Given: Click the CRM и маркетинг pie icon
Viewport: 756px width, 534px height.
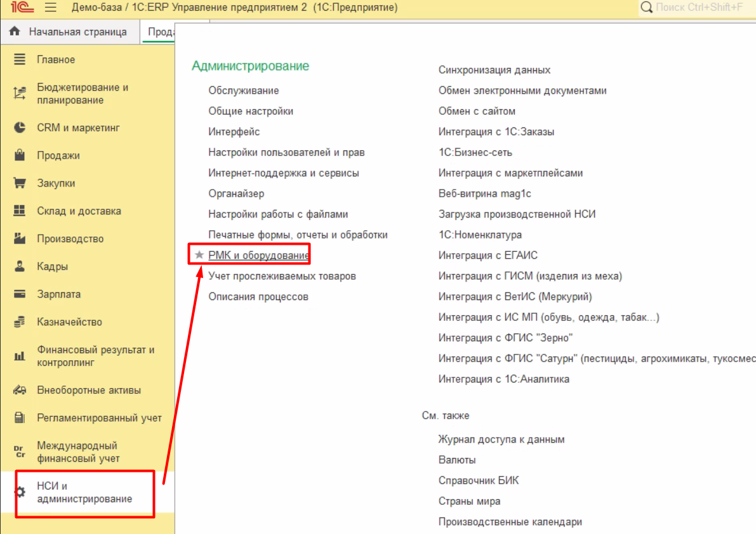Looking at the screenshot, I should 20,127.
